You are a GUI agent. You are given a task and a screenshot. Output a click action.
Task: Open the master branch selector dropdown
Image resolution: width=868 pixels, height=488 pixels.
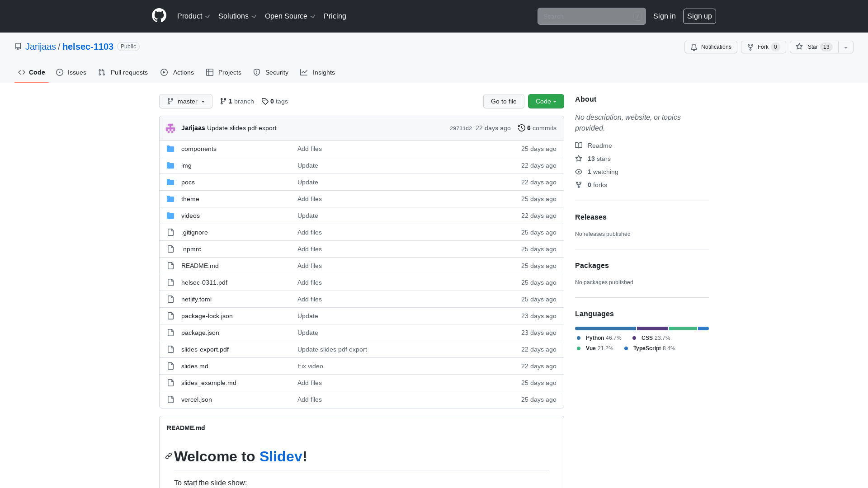coord(185,101)
